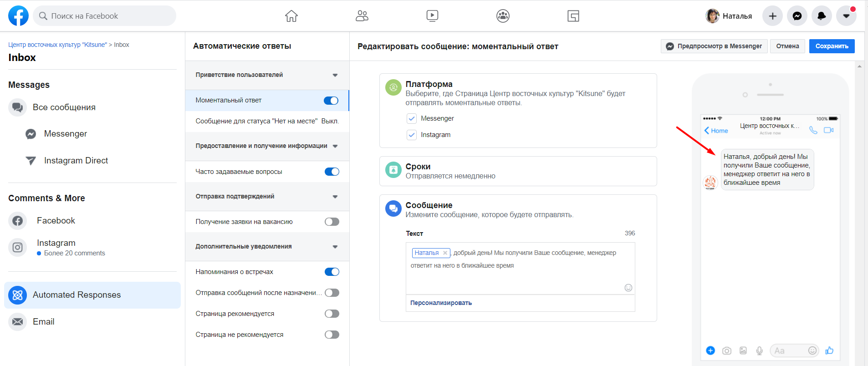The height and width of the screenshot is (366, 868).
Task: Toggle the Часто задаваемые вопросы switch
Action: click(332, 172)
